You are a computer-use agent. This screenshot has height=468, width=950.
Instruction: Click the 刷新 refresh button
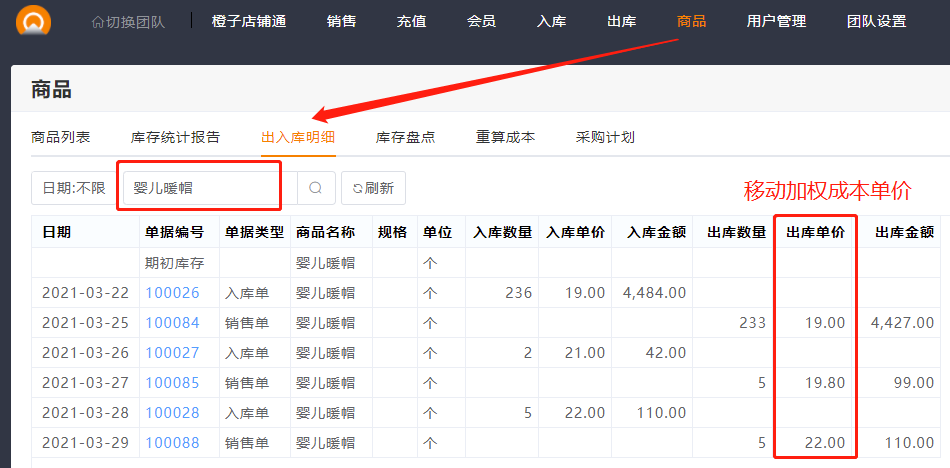click(373, 188)
